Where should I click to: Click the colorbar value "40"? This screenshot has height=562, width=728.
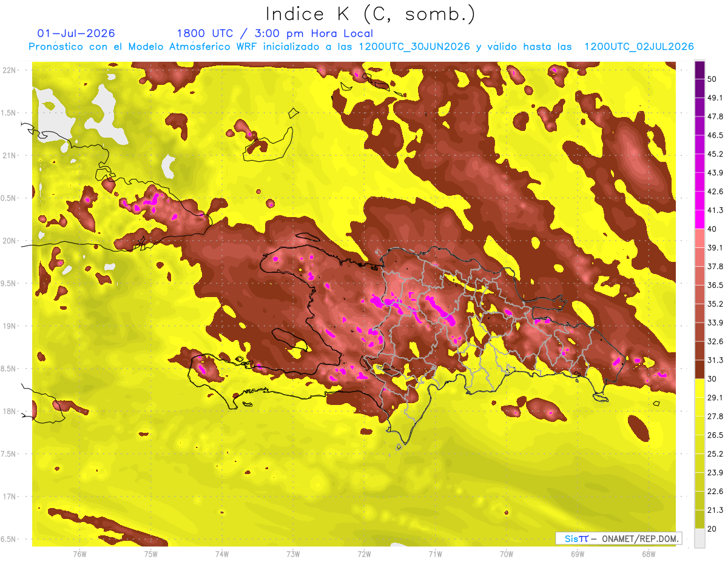click(712, 229)
